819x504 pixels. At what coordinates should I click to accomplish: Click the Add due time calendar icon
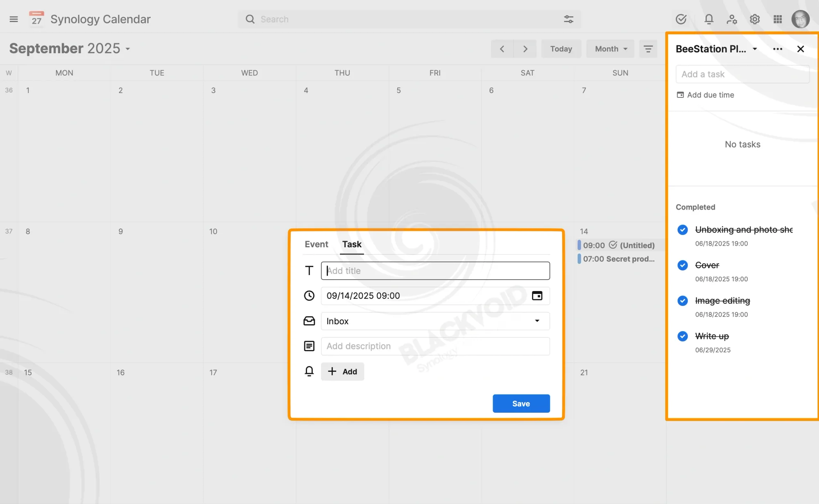680,95
